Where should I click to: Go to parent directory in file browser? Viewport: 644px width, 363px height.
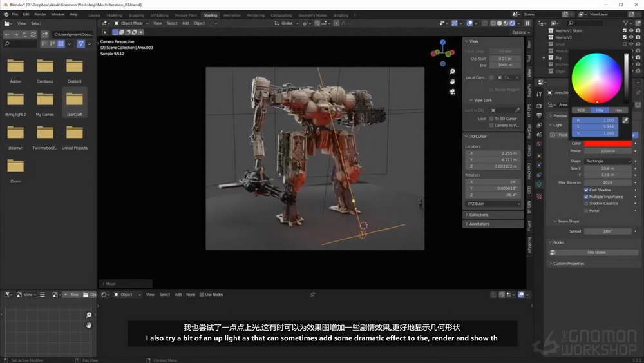[24, 35]
